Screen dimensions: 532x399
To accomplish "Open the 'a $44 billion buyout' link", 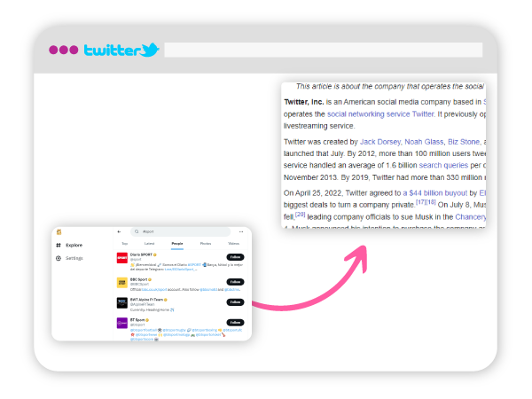I will click(x=435, y=193).
